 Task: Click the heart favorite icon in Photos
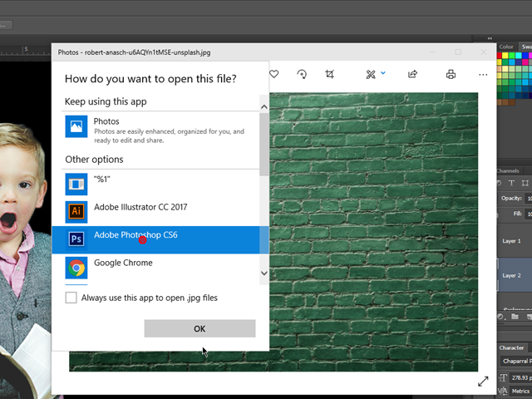(273, 74)
